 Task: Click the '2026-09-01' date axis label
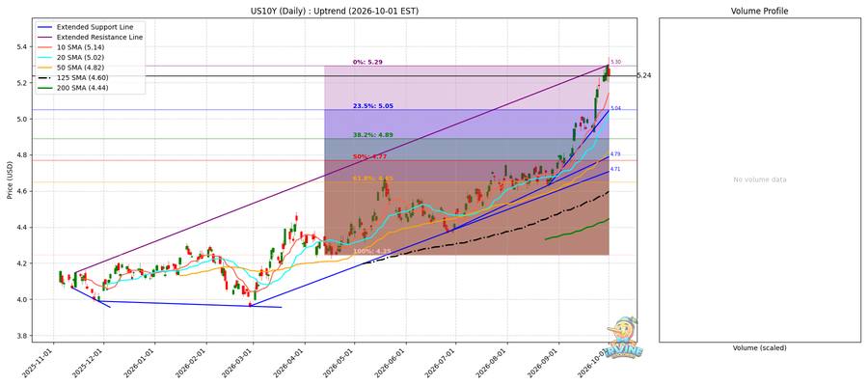(x=545, y=364)
